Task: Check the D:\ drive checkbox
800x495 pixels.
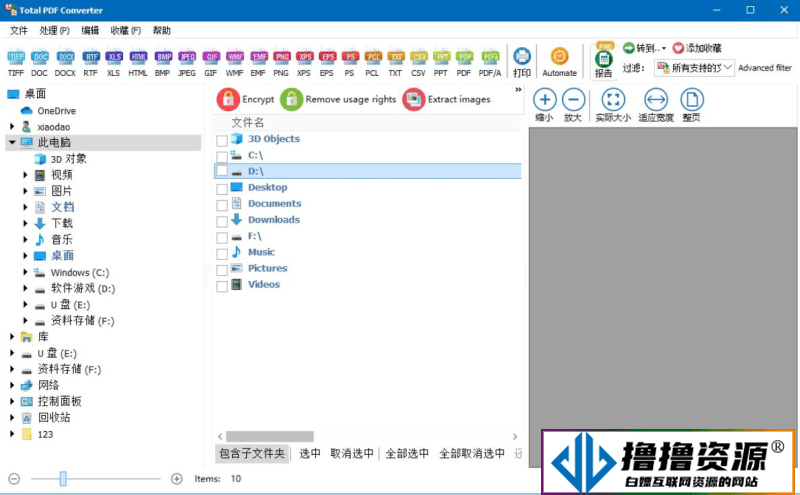Action: click(222, 171)
